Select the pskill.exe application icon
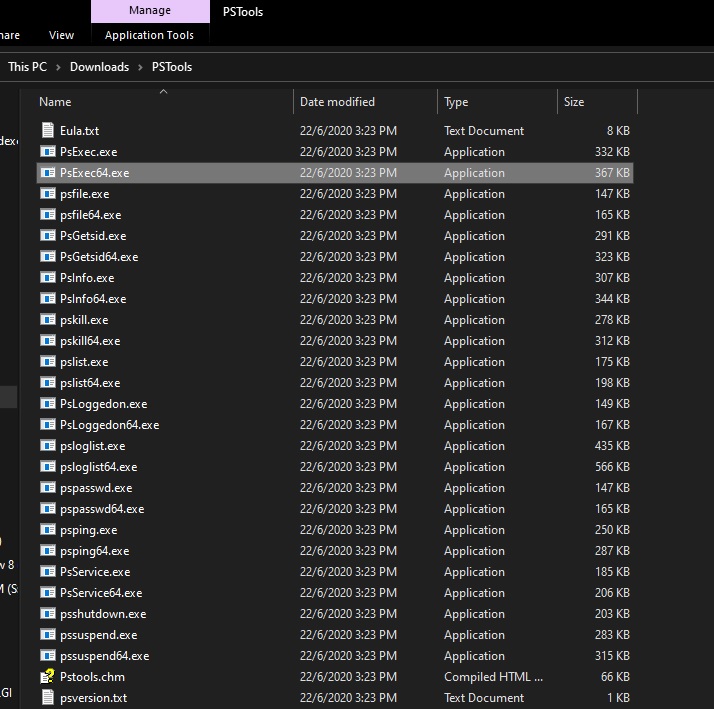The width and height of the screenshot is (714, 709). pos(47,320)
